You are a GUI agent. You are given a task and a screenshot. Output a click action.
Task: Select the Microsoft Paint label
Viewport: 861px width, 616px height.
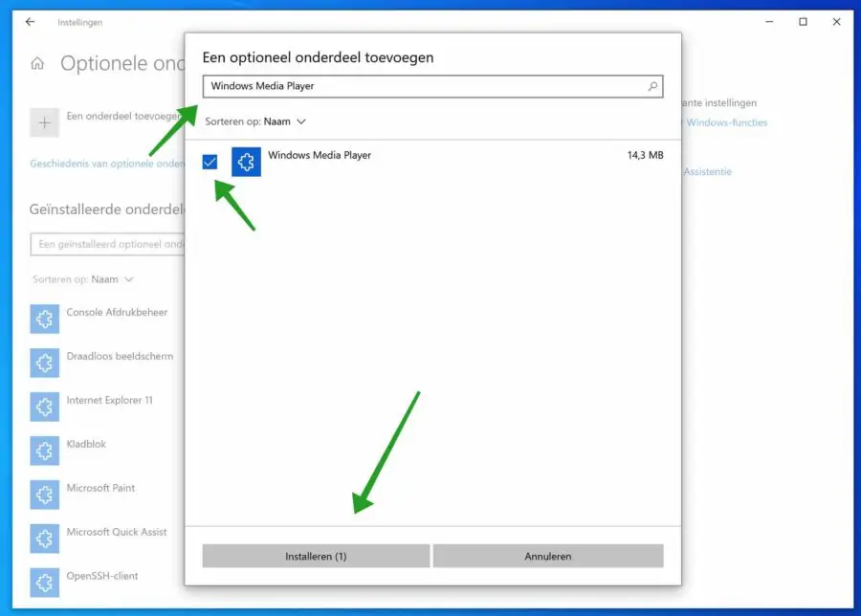pos(100,488)
